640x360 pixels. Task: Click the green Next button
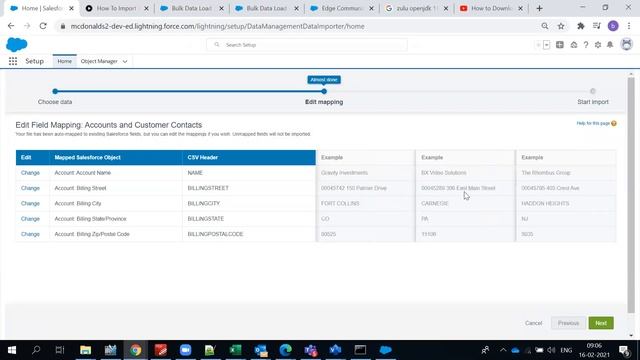[601, 323]
